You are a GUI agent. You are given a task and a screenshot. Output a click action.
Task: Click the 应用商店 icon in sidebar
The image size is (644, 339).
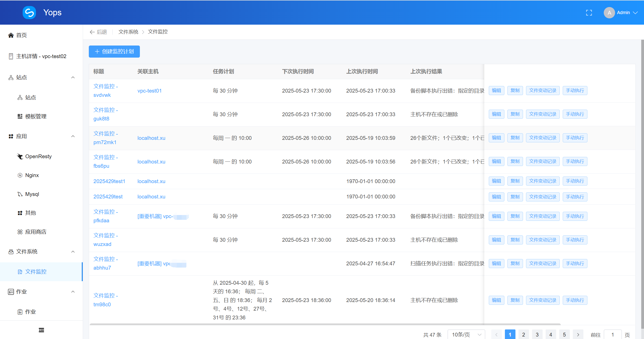[20, 232]
